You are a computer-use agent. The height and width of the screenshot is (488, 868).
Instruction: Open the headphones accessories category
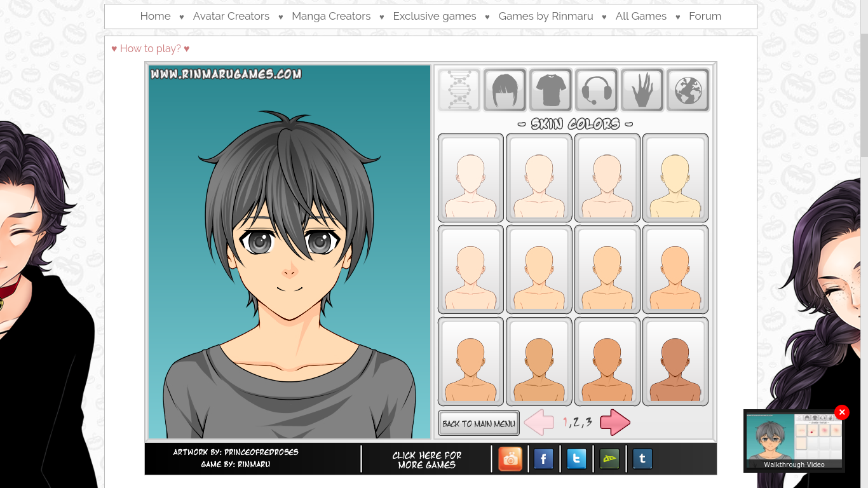tap(596, 90)
